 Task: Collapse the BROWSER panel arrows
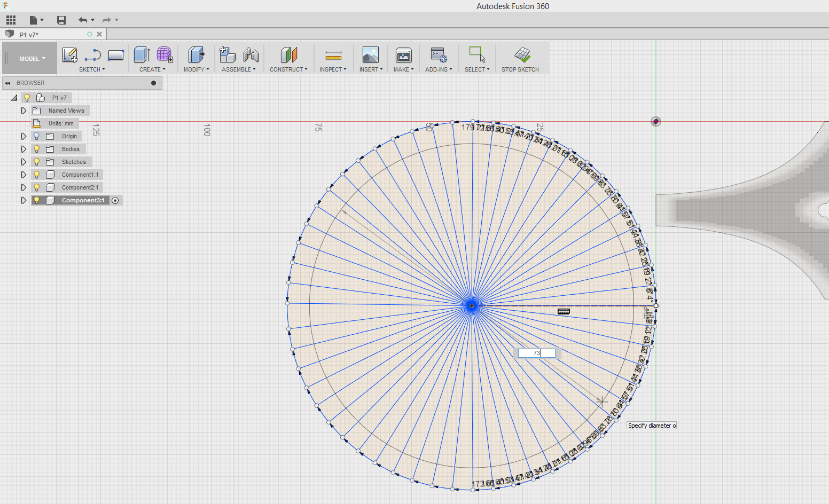(7, 83)
